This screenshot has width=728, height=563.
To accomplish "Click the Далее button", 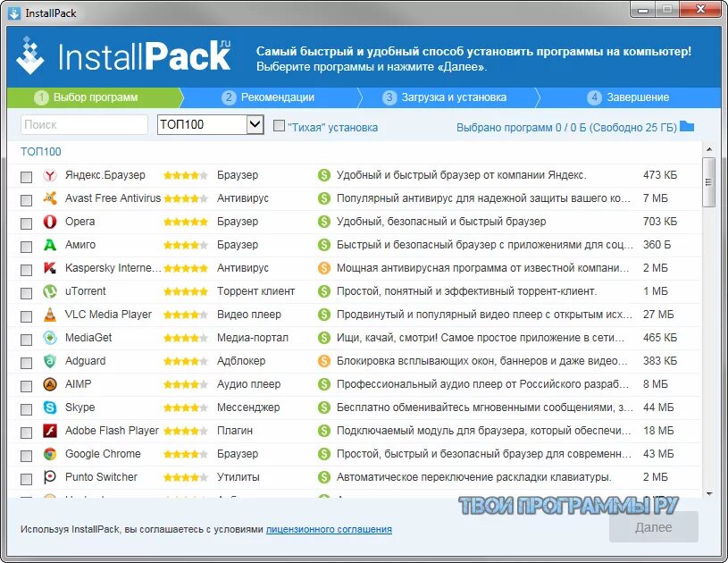I will click(654, 527).
